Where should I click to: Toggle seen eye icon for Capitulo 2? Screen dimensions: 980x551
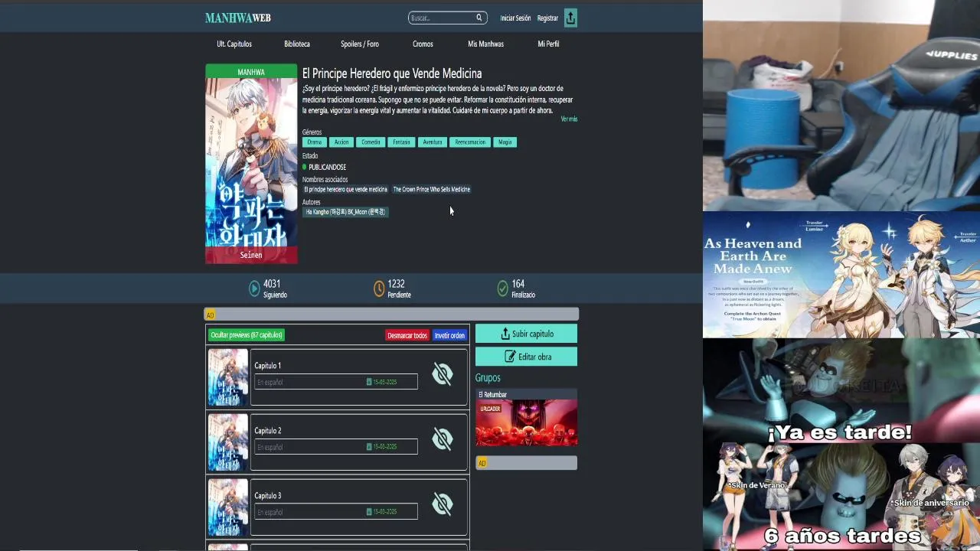[443, 439]
